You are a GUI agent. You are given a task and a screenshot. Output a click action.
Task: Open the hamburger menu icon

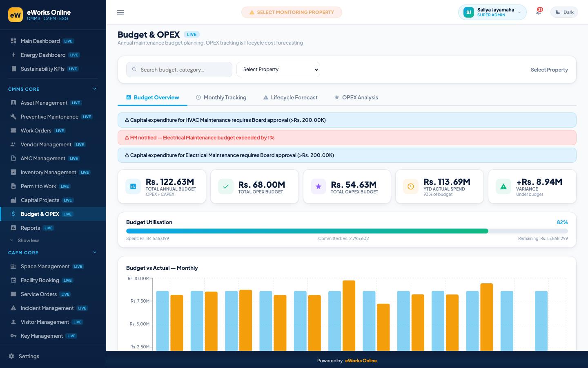tap(120, 12)
